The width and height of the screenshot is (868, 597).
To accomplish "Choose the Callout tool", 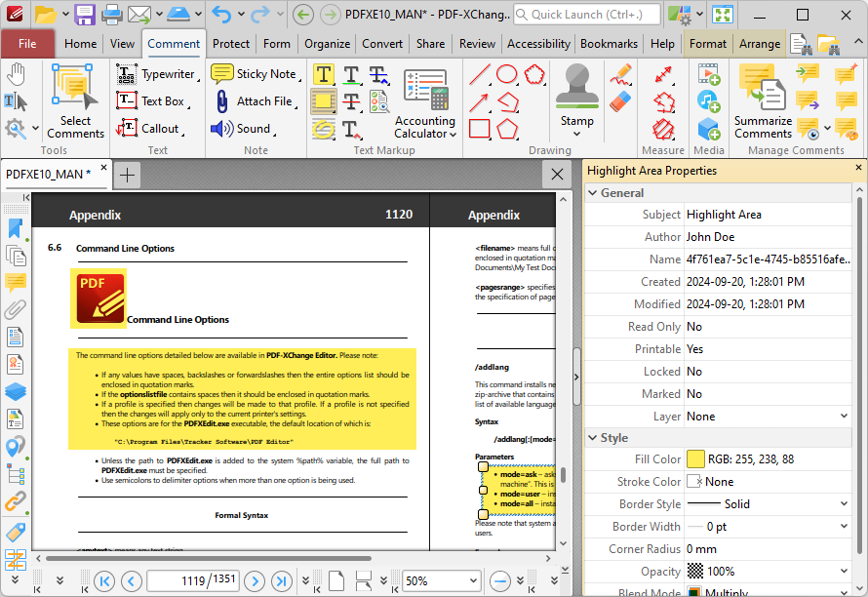I will pyautogui.click(x=149, y=129).
